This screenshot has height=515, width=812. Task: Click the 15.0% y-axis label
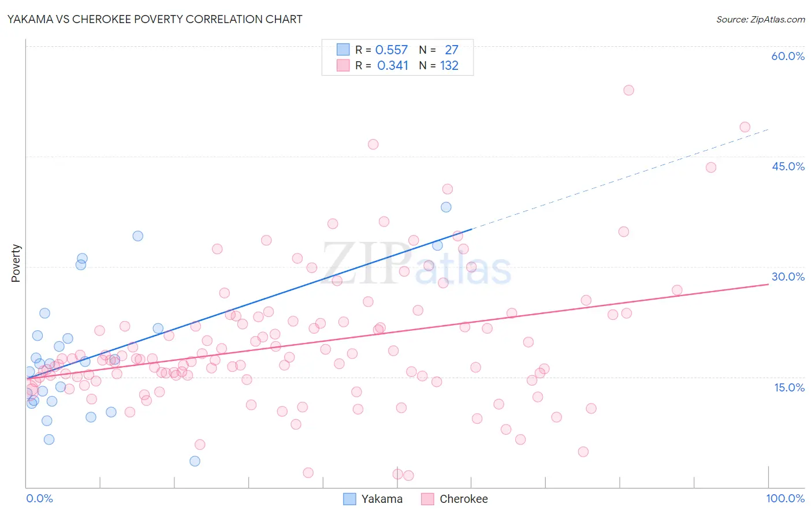click(x=789, y=387)
